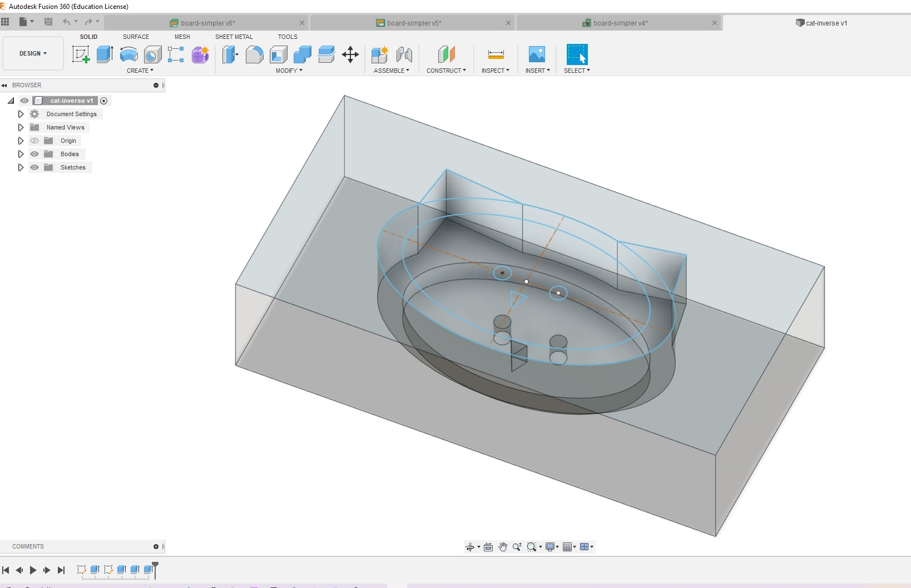The width and height of the screenshot is (911, 588).
Task: Expand the Origin folder
Action: coord(21,141)
